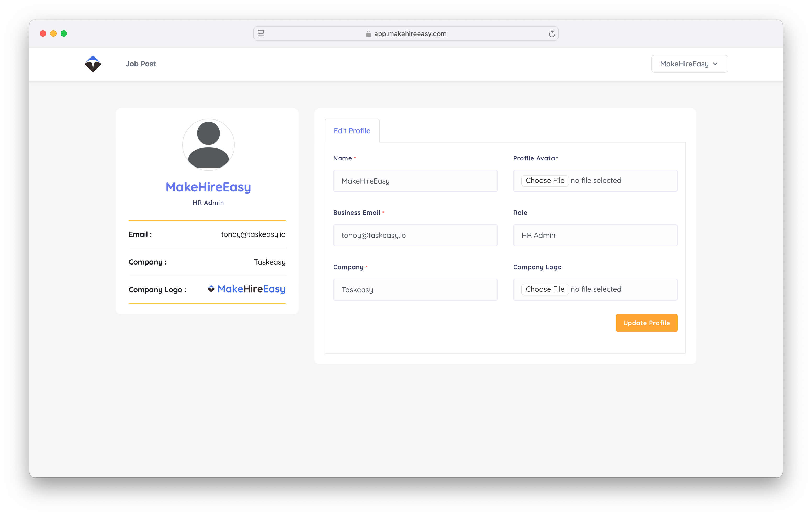Click the profile avatar placeholder image

pyautogui.click(x=208, y=145)
